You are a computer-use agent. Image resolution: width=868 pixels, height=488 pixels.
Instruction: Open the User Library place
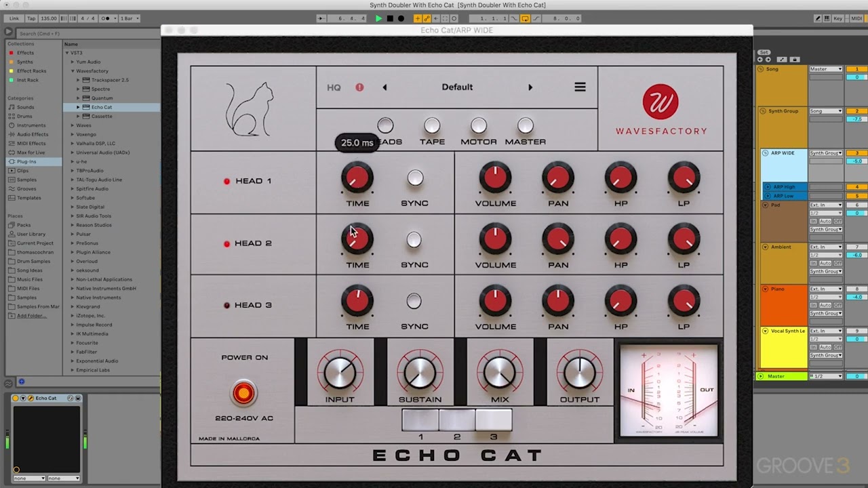click(x=31, y=234)
